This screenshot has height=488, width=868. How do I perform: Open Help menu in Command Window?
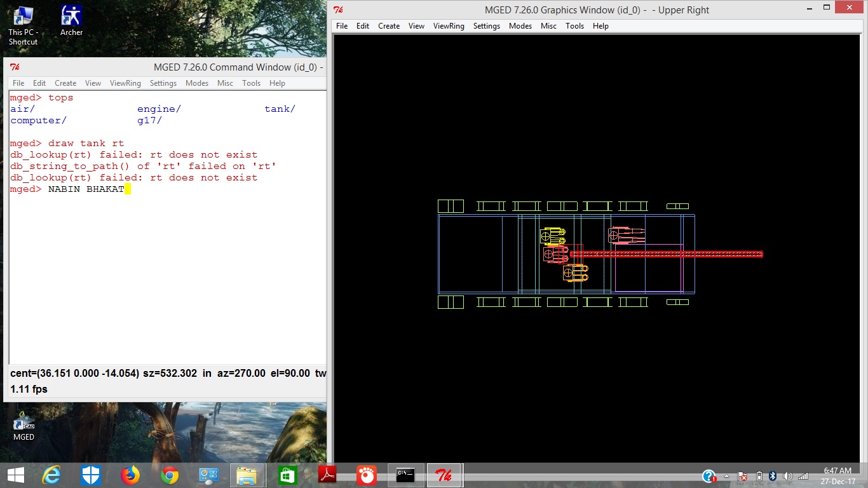[277, 83]
